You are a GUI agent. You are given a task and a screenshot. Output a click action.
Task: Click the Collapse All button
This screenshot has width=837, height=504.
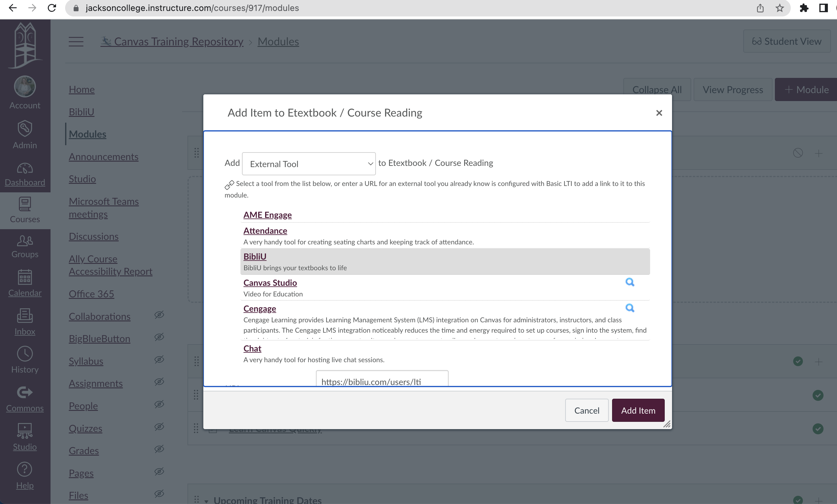pos(657,90)
